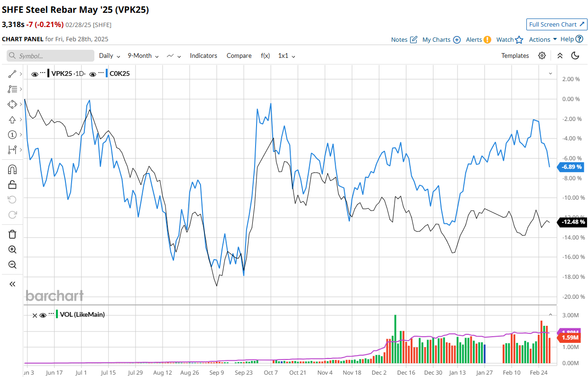The width and height of the screenshot is (588, 377).
Task: Open the chart type line dropdown
Action: point(174,56)
